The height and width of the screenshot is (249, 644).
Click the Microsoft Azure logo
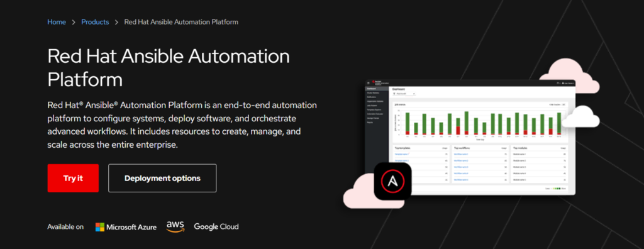click(x=126, y=227)
